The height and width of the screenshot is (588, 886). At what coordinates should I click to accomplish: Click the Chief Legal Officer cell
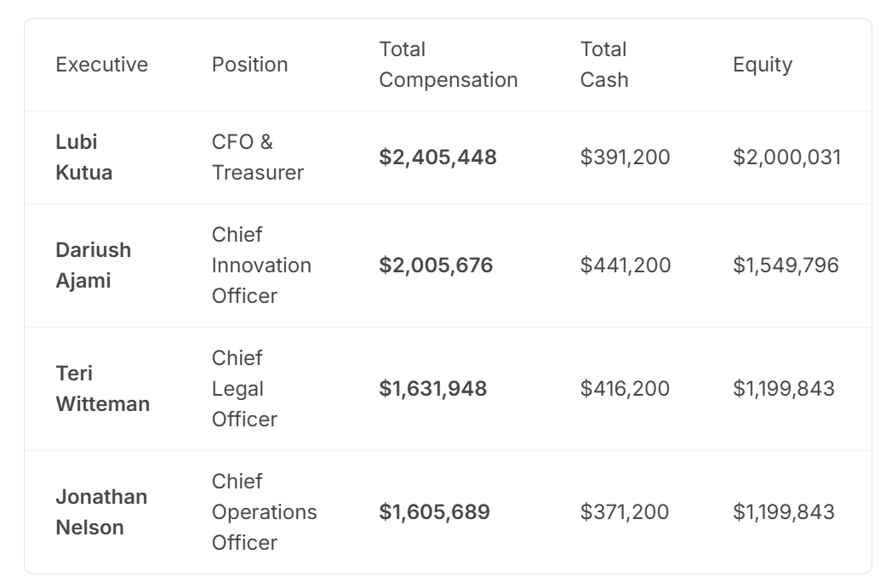[244, 389]
